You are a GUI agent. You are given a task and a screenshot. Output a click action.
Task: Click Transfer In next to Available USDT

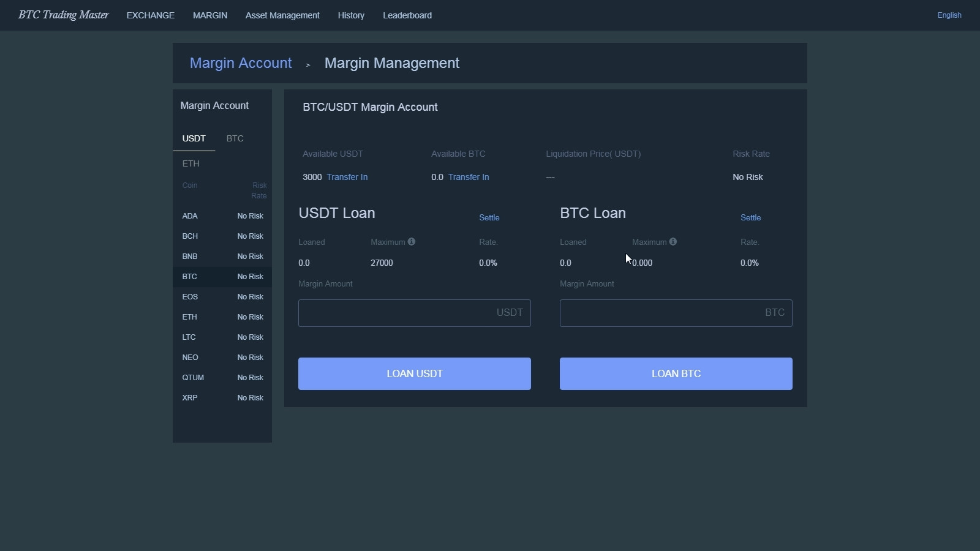pos(347,177)
